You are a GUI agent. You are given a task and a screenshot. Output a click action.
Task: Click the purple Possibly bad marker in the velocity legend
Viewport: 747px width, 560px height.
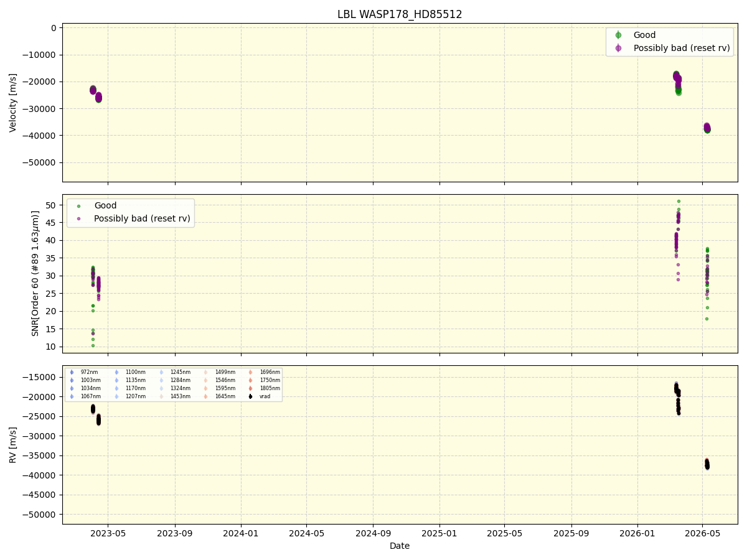point(618,48)
